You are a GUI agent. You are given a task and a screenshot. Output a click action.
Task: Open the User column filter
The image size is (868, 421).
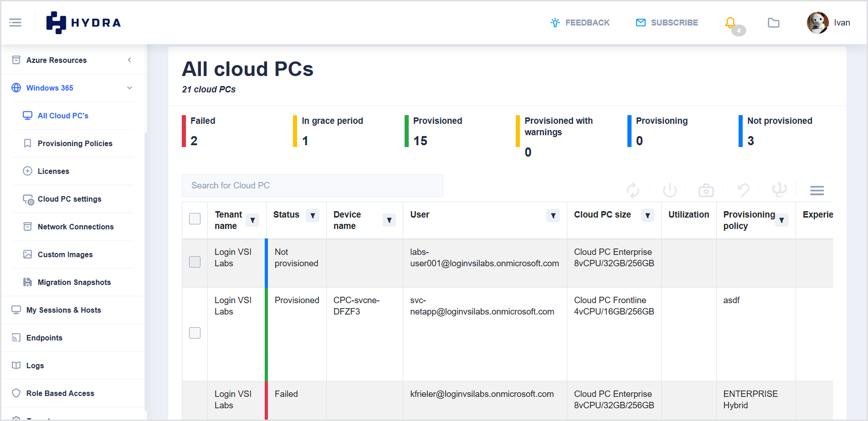(x=553, y=215)
